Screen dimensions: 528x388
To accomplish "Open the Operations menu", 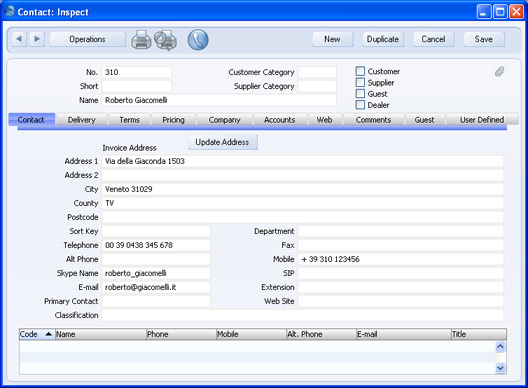I will click(88, 39).
